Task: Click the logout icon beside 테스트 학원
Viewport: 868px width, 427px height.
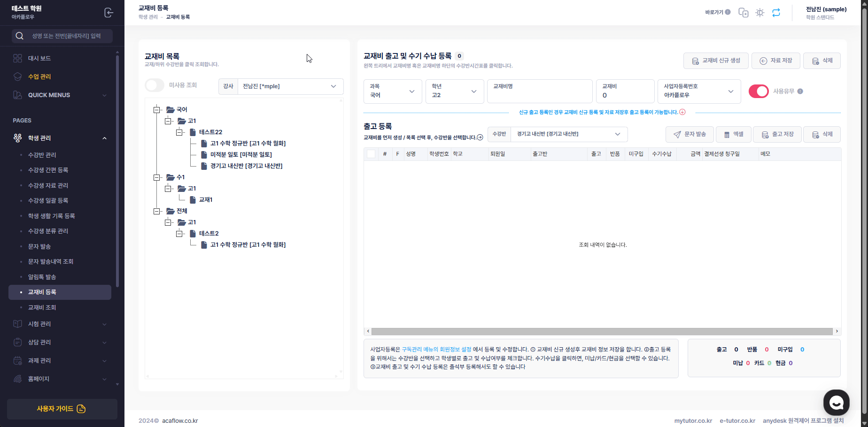Action: 108,13
